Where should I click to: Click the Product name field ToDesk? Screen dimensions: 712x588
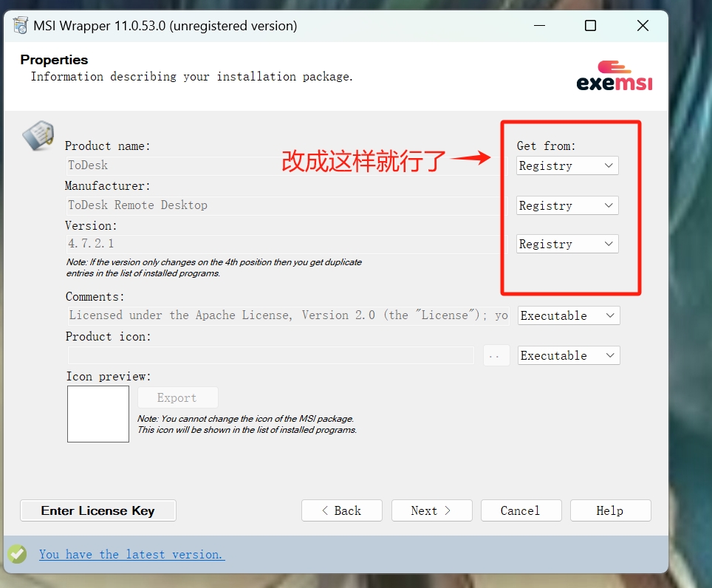[287, 165]
